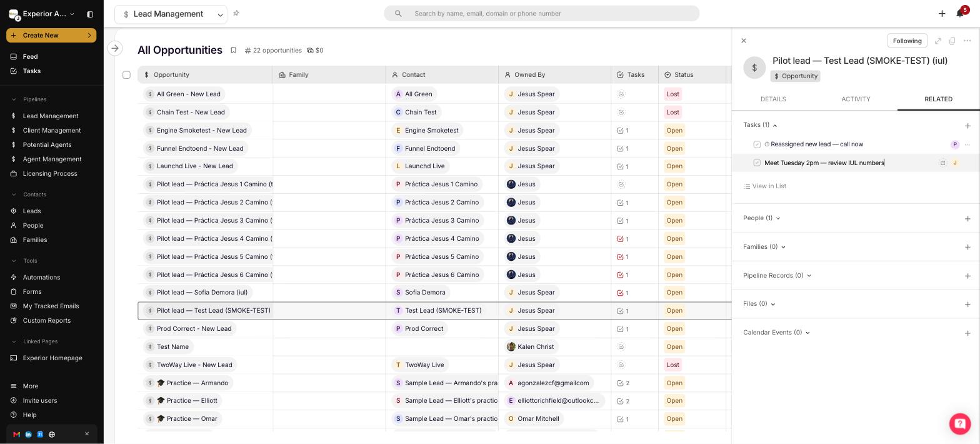Pin the Lead Management view
This screenshot has width=980, height=444.
pyautogui.click(x=236, y=13)
